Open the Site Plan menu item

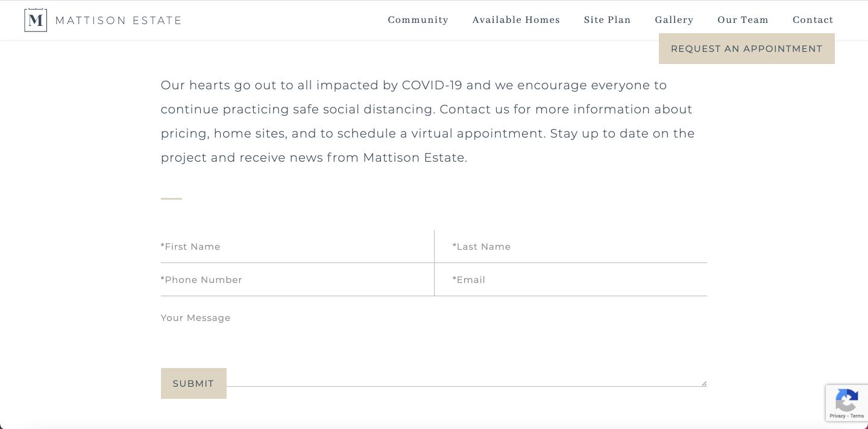pyautogui.click(x=607, y=20)
